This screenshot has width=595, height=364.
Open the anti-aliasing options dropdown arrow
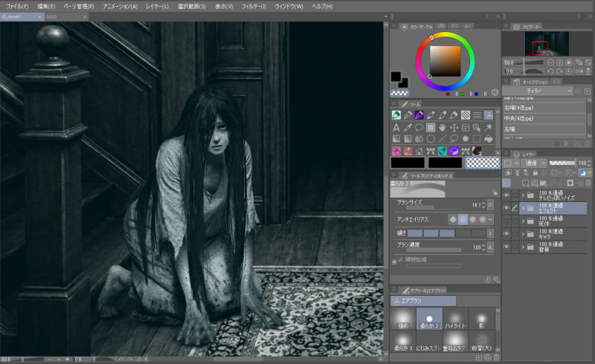click(490, 220)
